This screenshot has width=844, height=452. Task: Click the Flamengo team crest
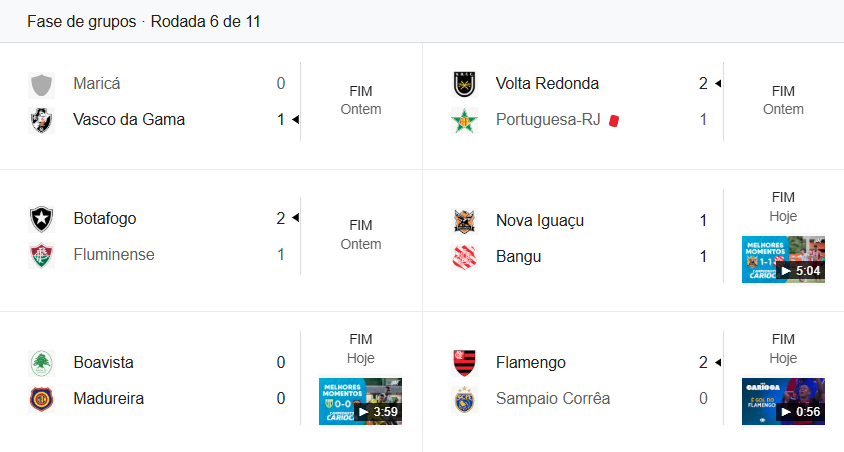[464, 363]
